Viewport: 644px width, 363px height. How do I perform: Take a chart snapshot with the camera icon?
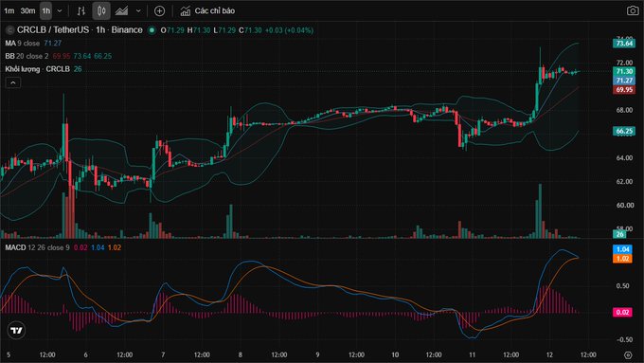click(633, 10)
